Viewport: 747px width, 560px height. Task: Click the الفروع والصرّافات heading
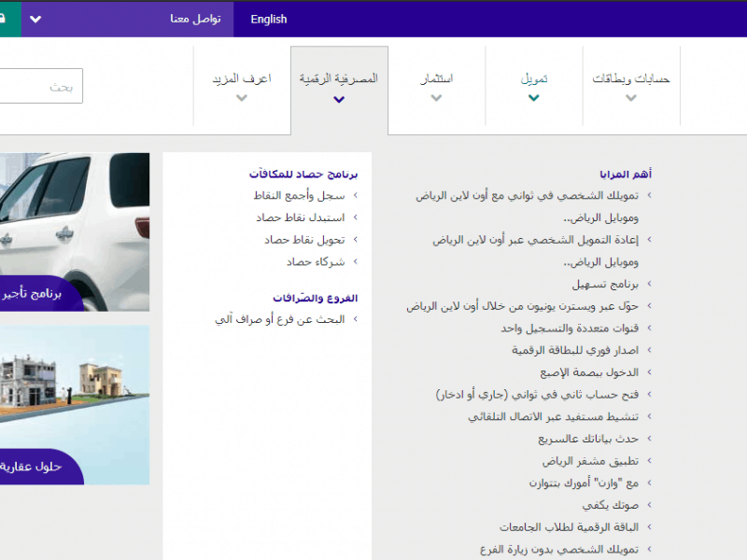[316, 298]
